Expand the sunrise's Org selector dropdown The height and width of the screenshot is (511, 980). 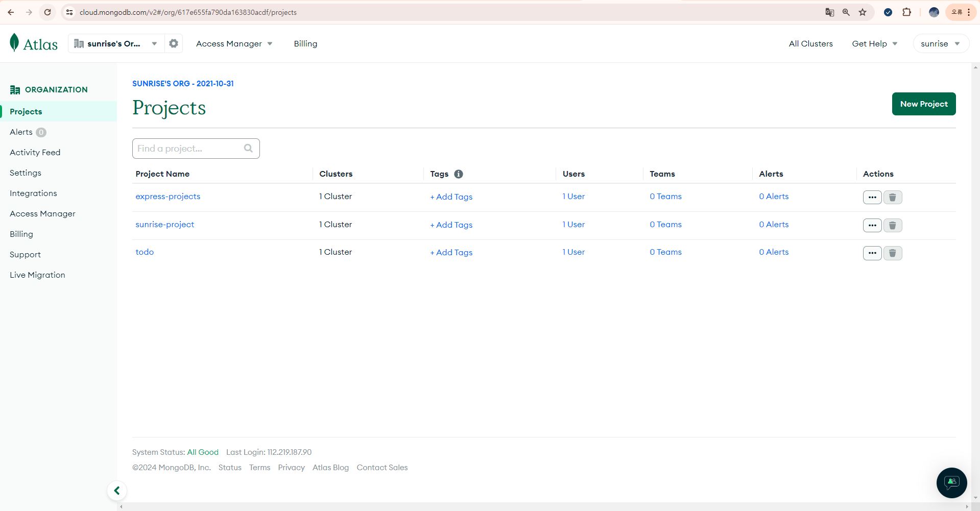(116, 44)
